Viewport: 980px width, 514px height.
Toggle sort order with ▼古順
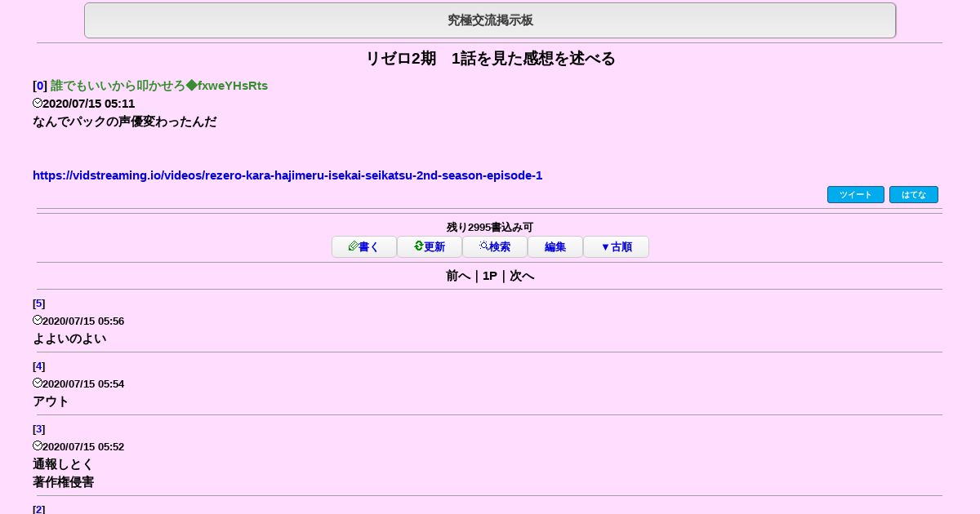[616, 247]
